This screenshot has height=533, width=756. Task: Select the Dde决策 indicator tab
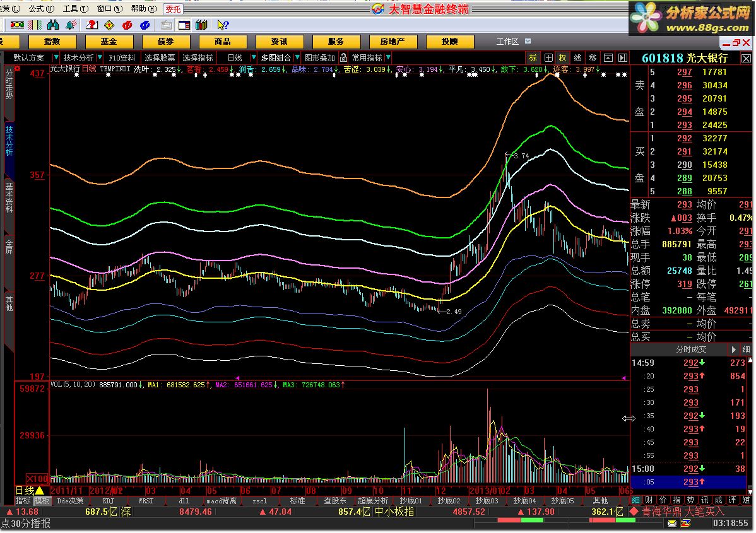[x=71, y=501]
